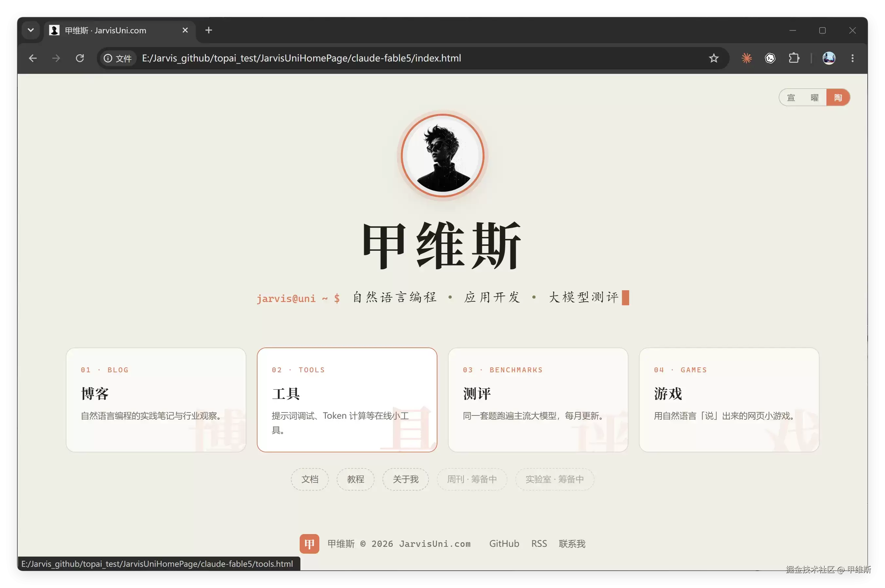Viewport: 885px width, 588px height.
Task: Expand the tab search dropdown arrow
Action: tap(31, 30)
